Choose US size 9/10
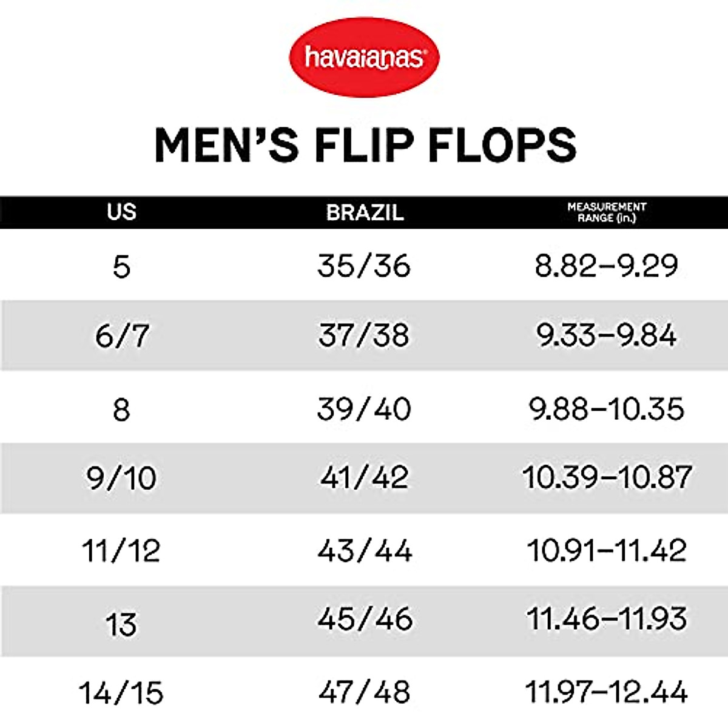 click(x=121, y=478)
